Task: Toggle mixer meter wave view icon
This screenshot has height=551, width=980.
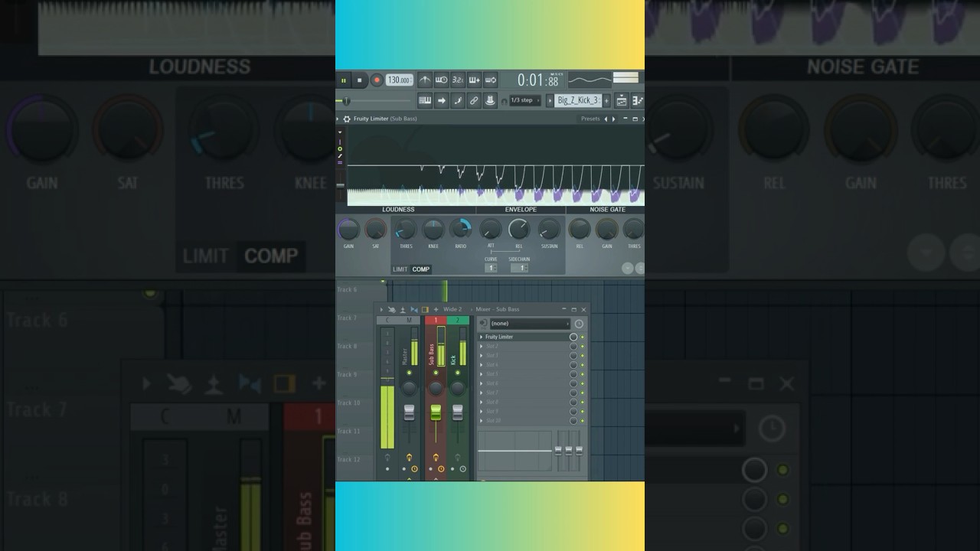Action: (414, 310)
